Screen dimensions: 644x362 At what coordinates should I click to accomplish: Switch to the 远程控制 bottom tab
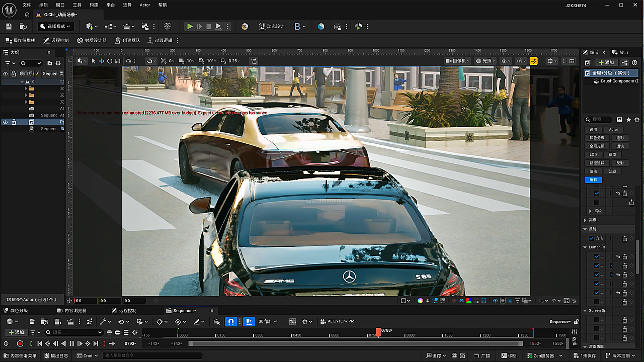124,310
